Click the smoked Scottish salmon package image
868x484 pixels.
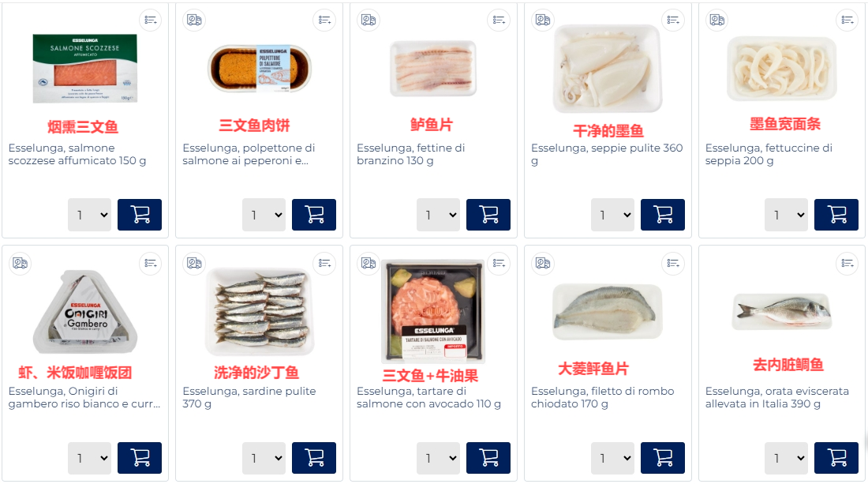[x=84, y=69]
